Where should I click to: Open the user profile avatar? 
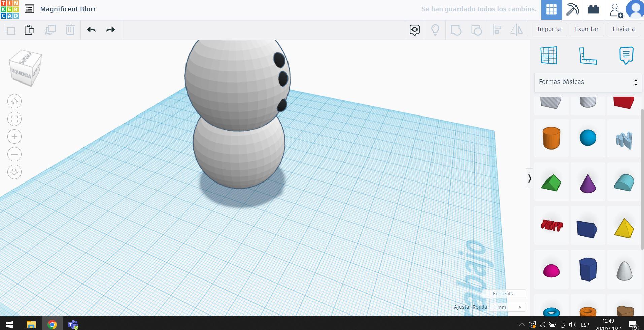coord(635,9)
